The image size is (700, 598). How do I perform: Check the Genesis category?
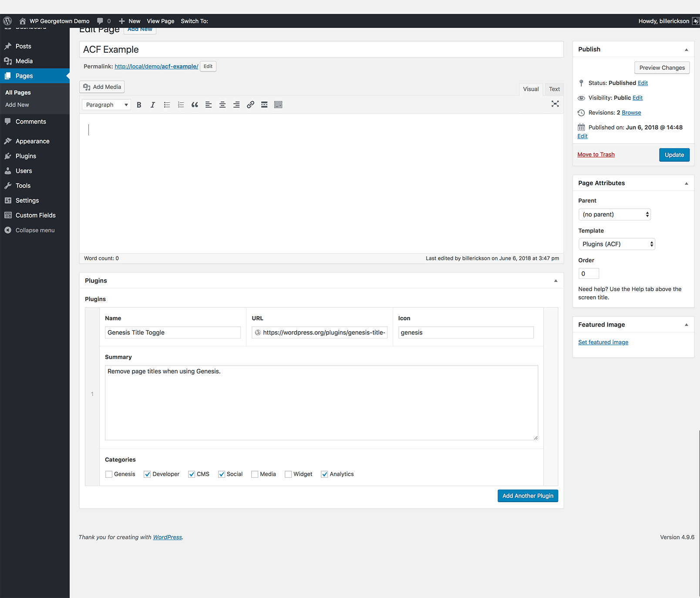click(x=109, y=474)
